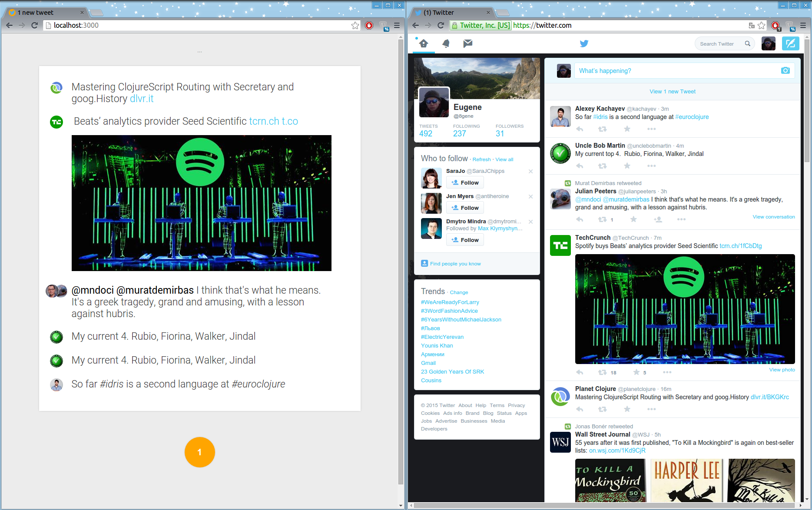This screenshot has width=812, height=510.
Task: Favorite Planet Clojure's tweet
Action: (627, 409)
